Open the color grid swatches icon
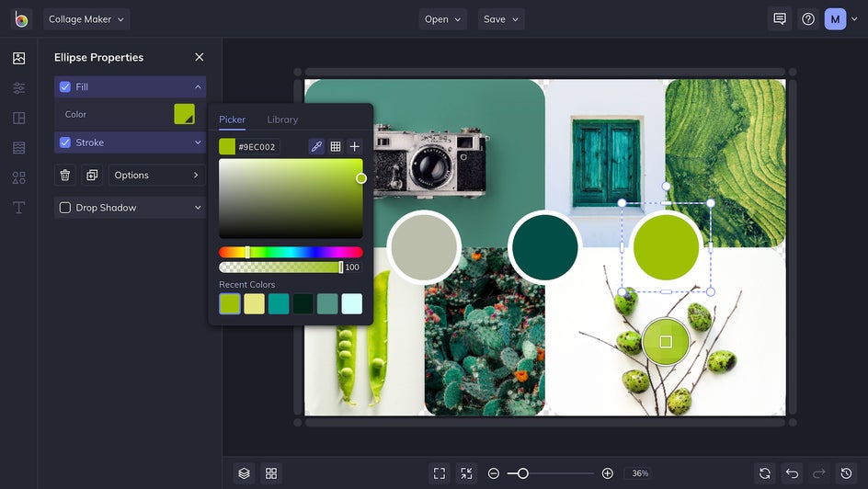Viewport: 868px width, 489px height. point(336,146)
